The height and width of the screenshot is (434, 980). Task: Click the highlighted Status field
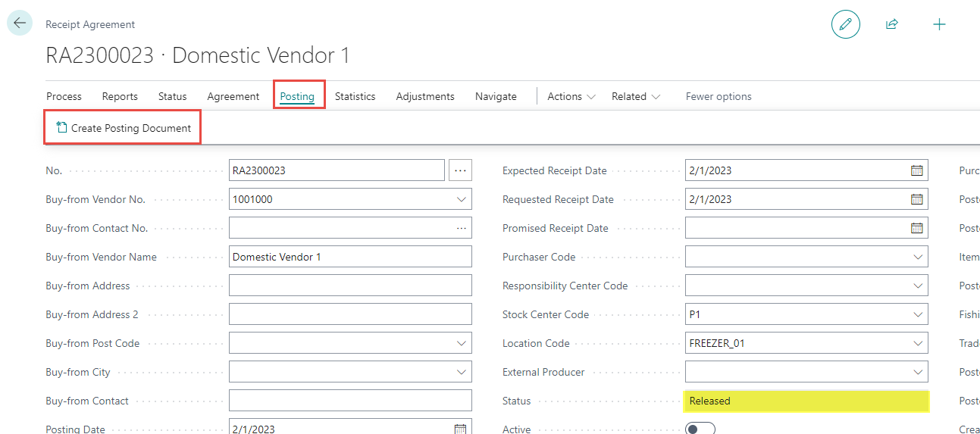(x=806, y=401)
